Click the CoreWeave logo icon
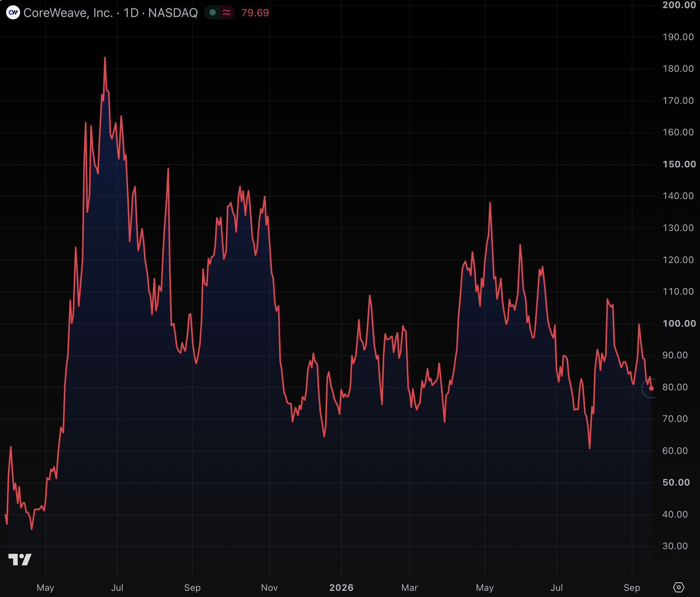Screen dimensions: 700x597 [x=13, y=13]
